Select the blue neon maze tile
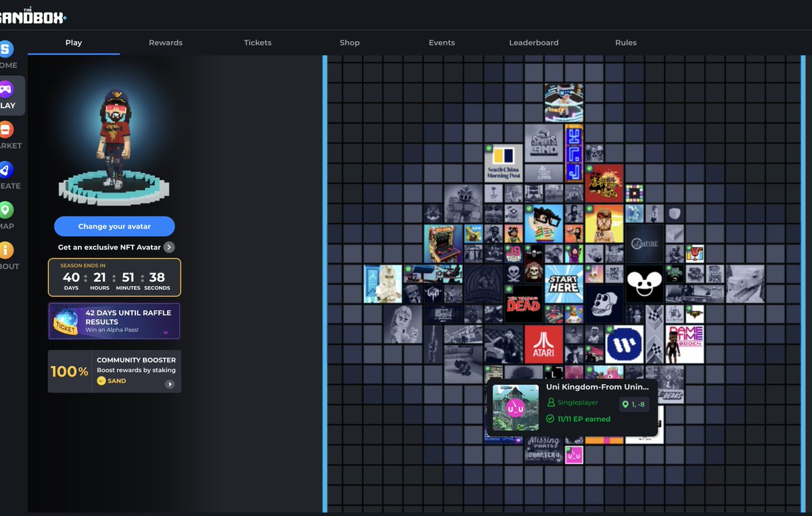The width and height of the screenshot is (812, 516). coord(574,153)
